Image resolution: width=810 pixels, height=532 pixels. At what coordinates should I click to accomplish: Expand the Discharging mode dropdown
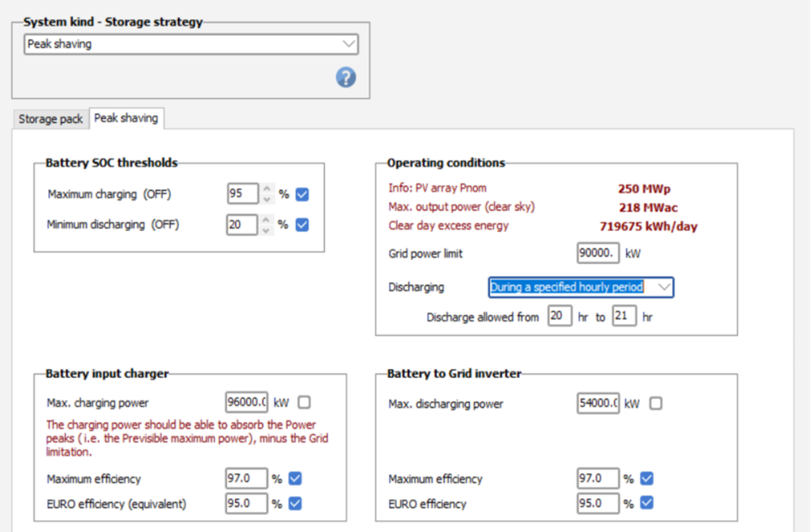tap(581, 287)
